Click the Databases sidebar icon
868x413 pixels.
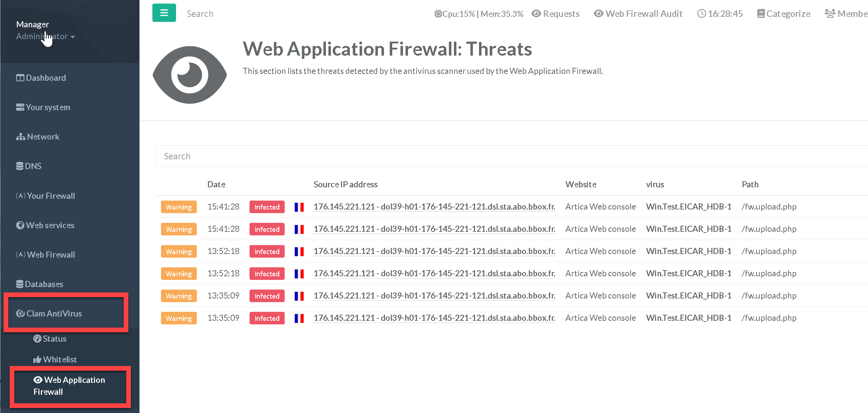[20, 284]
